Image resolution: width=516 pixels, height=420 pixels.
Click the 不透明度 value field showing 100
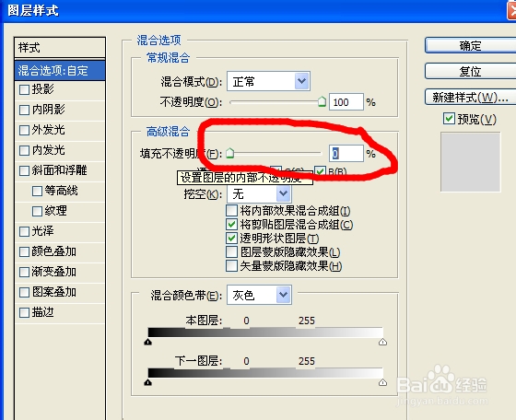[346, 102]
